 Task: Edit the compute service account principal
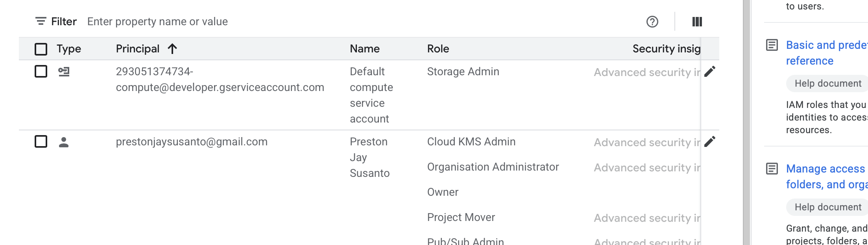(x=709, y=72)
